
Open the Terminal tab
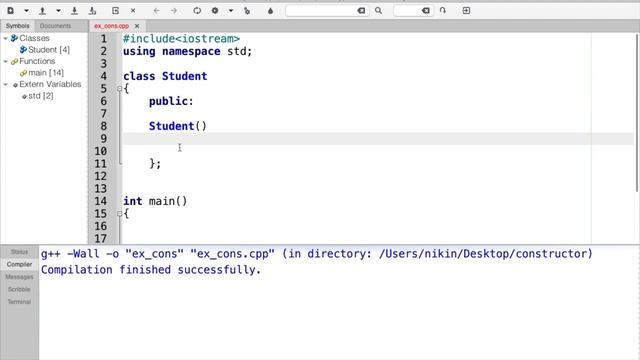pos(19,302)
